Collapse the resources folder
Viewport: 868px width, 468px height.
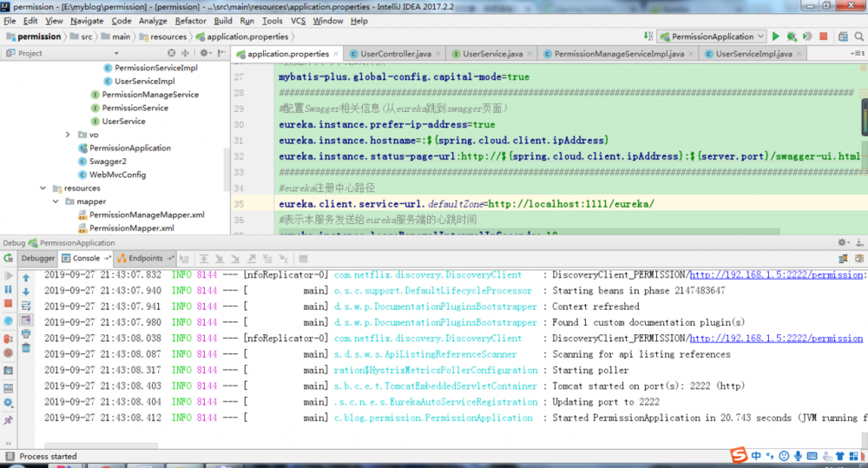tap(43, 188)
